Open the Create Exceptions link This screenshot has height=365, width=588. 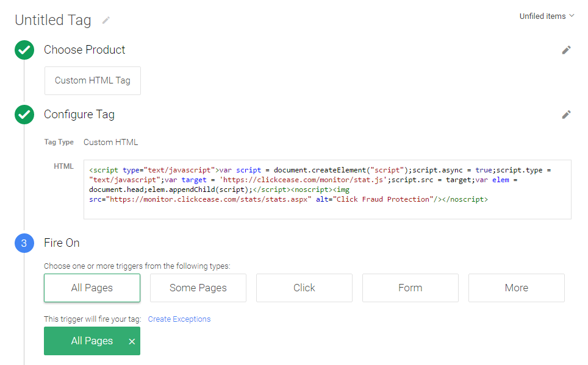(179, 319)
